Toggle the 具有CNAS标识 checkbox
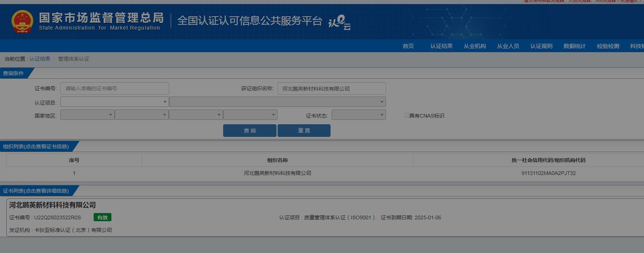This screenshot has height=253, width=644. [407, 115]
